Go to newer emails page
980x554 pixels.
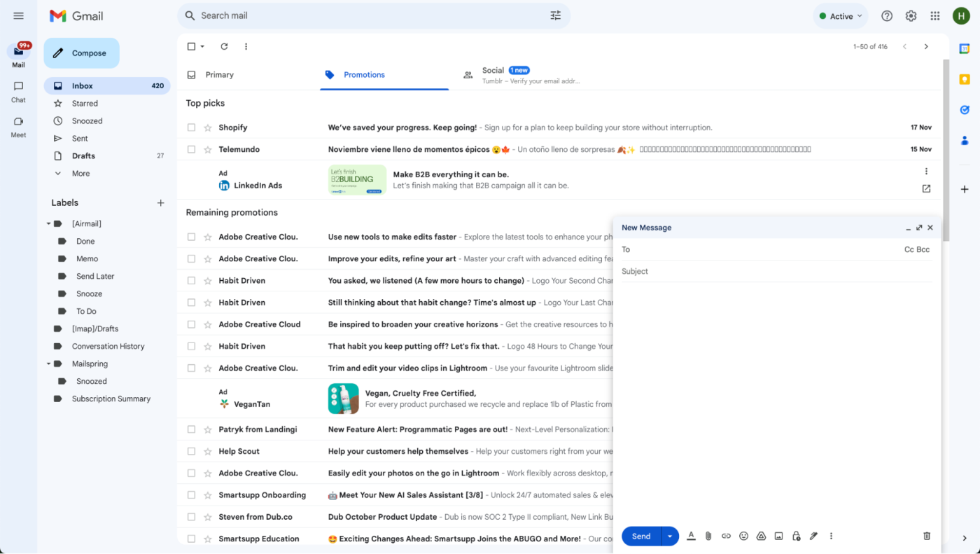click(x=904, y=47)
